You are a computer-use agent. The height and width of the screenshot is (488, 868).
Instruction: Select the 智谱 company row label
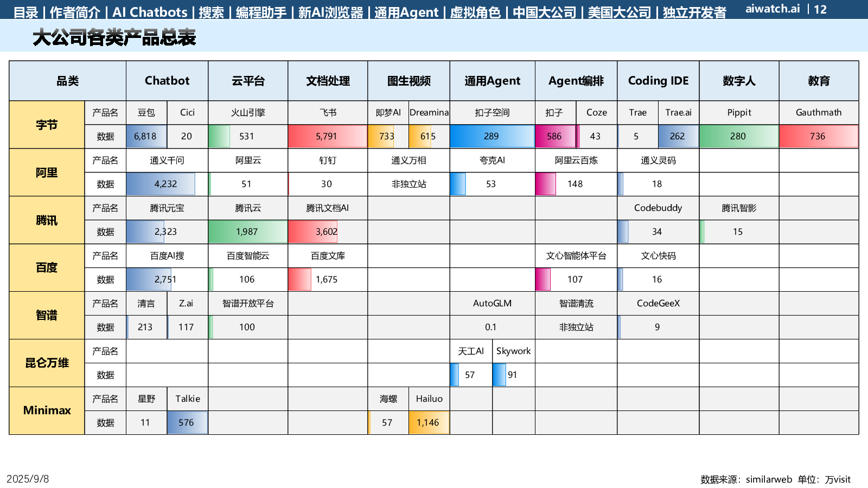47,316
